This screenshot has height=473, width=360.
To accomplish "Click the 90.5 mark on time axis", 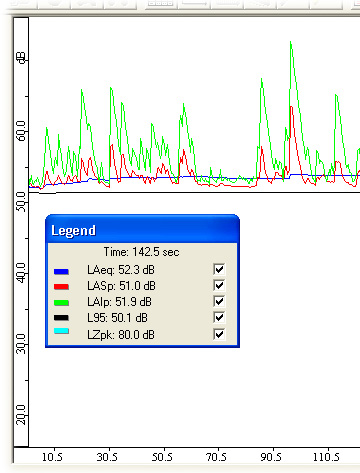I will (x=271, y=457).
